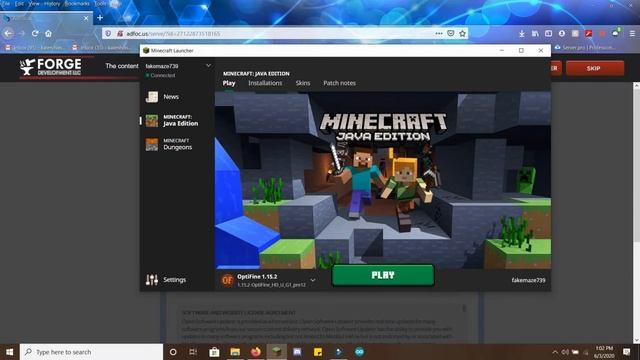Switch to the Play tab
The height and width of the screenshot is (360, 640).
[229, 83]
